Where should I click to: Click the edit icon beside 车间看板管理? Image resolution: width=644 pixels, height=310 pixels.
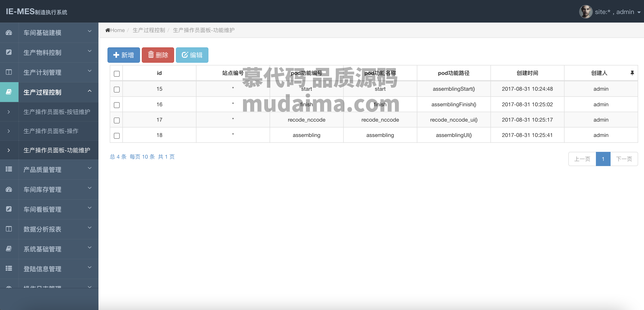point(9,209)
